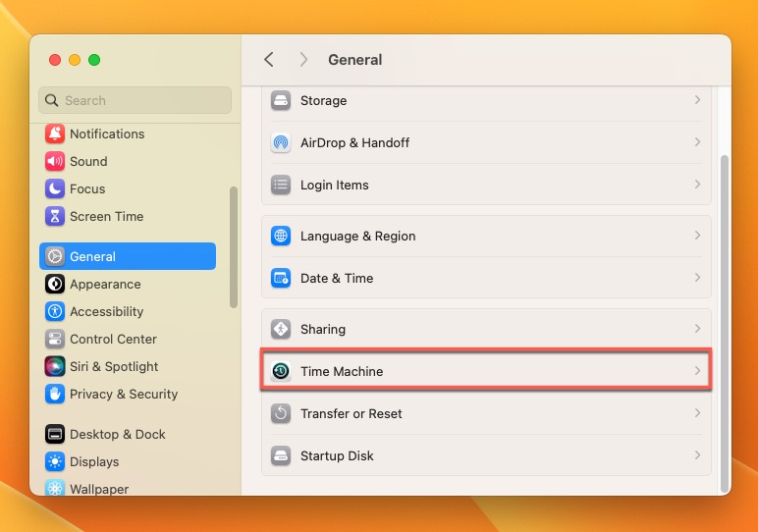Viewport: 758px width, 532px height.
Task: Click the General gear icon in sidebar
Action: (x=55, y=256)
